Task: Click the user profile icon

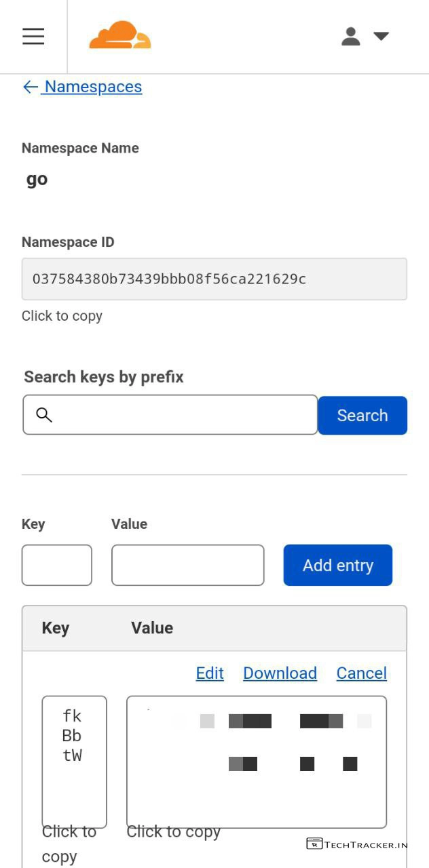Action: [x=350, y=36]
